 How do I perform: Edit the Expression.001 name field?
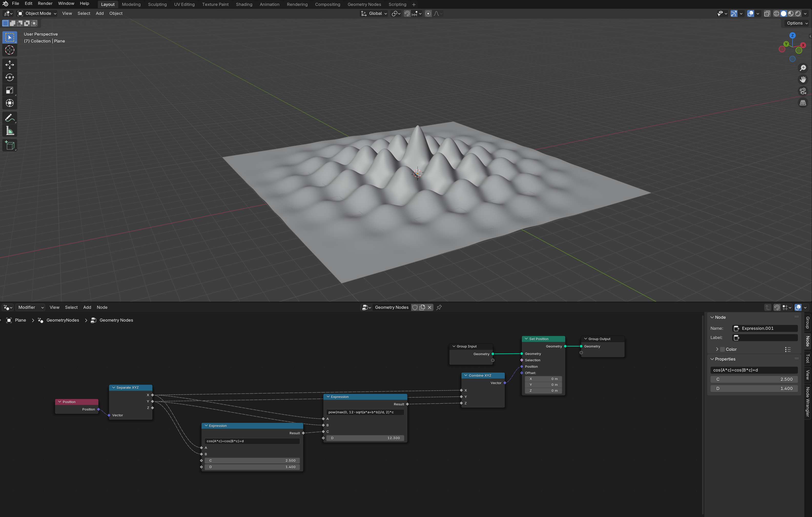[765, 328]
